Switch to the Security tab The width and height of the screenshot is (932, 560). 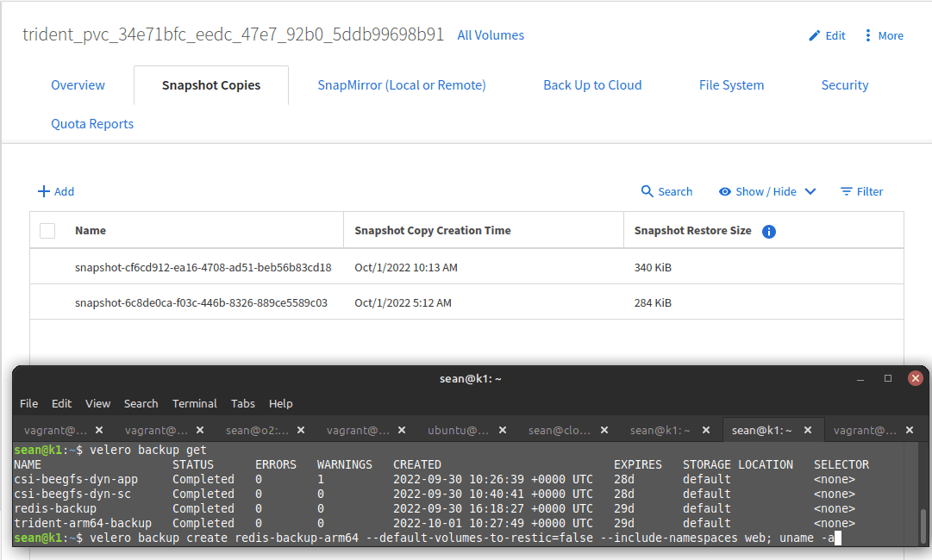click(845, 85)
